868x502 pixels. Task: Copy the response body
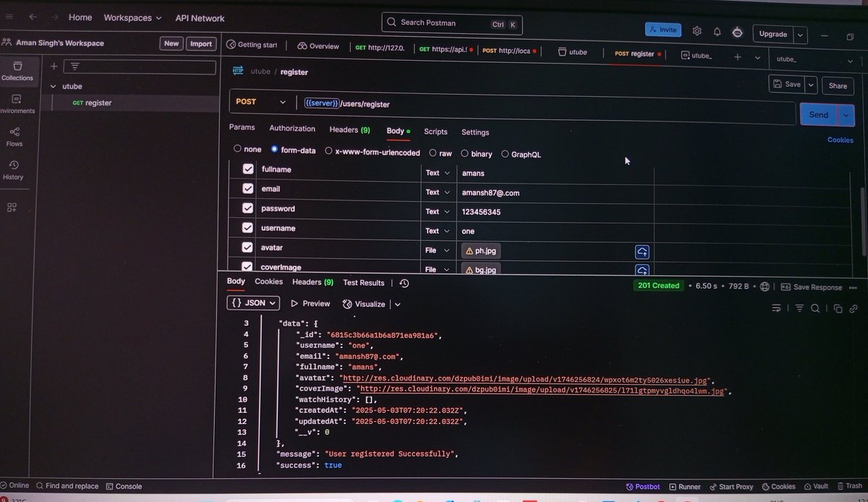coord(838,309)
